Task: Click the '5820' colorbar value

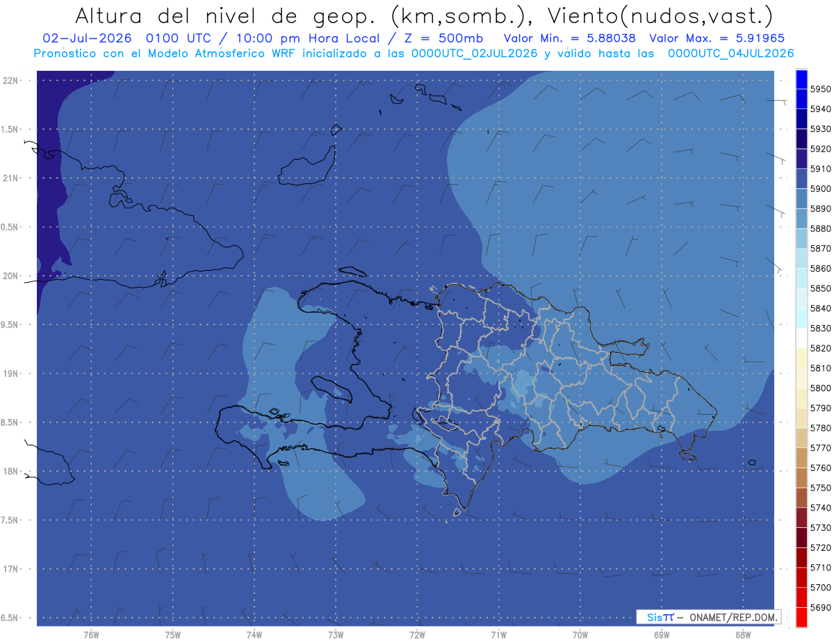Action: (x=821, y=348)
